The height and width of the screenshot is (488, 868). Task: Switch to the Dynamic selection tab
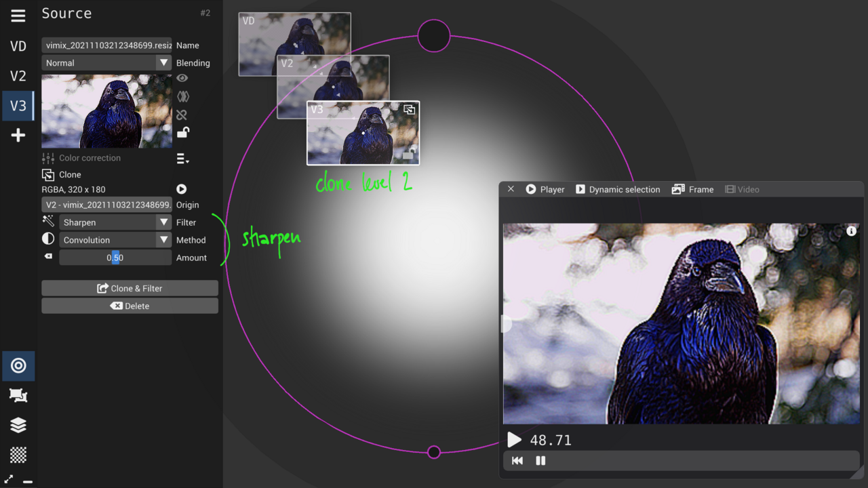click(x=618, y=189)
